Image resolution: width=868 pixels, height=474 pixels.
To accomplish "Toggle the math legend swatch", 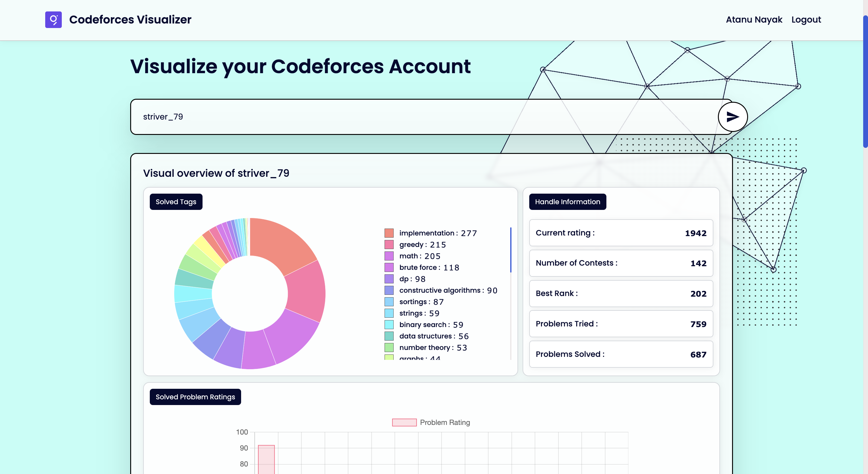I will point(389,256).
